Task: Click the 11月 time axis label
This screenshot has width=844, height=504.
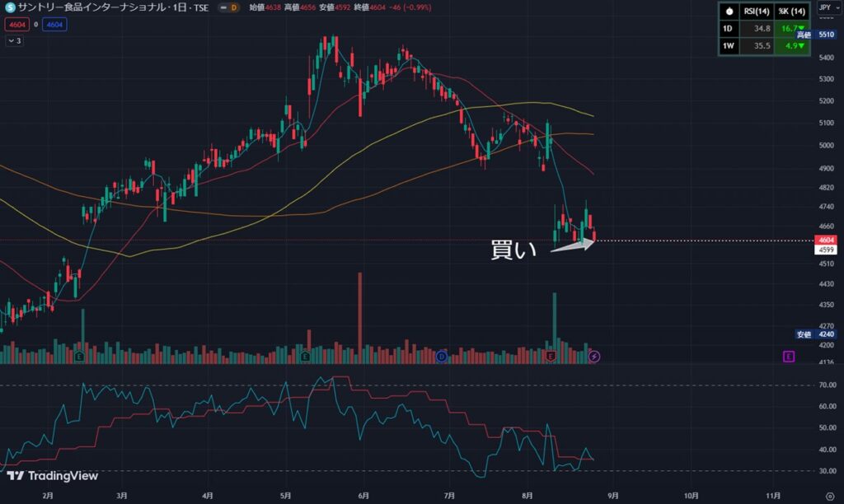Action: tap(773, 496)
